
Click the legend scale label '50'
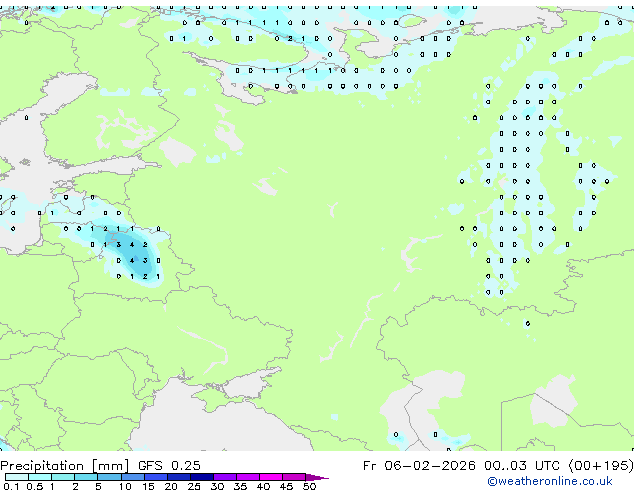pyautogui.click(x=309, y=486)
